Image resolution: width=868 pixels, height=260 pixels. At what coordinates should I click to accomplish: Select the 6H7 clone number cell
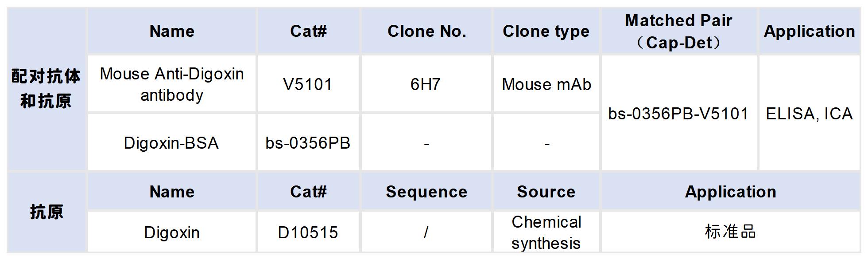[x=426, y=84]
